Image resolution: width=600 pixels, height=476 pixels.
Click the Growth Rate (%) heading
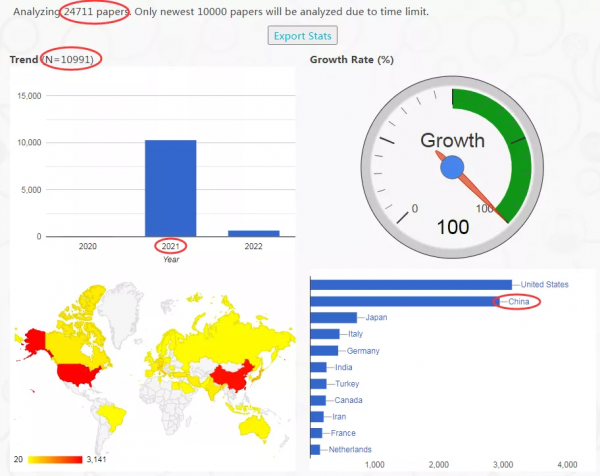[351, 60]
